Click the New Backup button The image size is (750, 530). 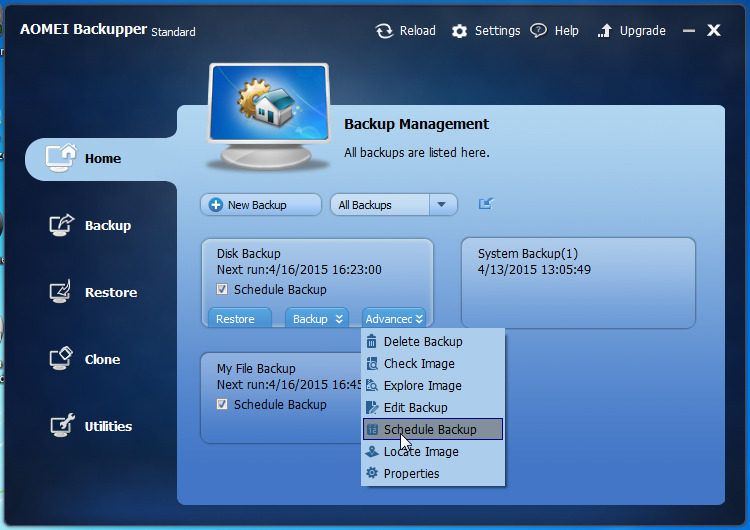(260, 205)
